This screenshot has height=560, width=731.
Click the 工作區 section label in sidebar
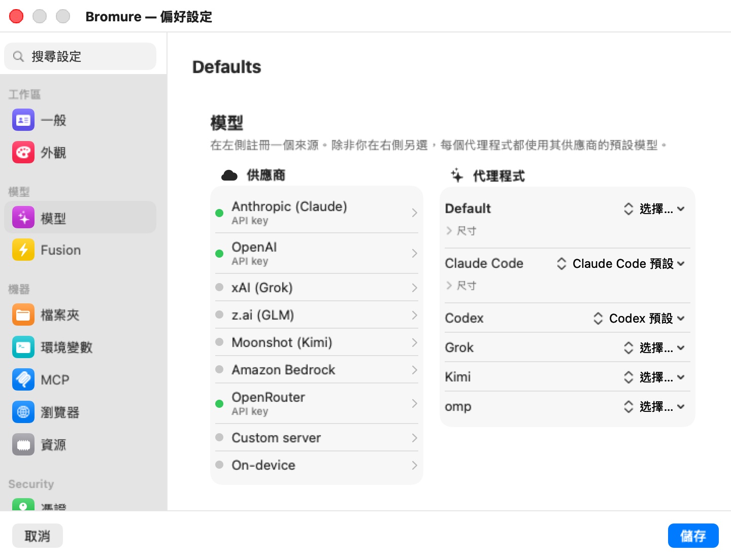coord(24,94)
